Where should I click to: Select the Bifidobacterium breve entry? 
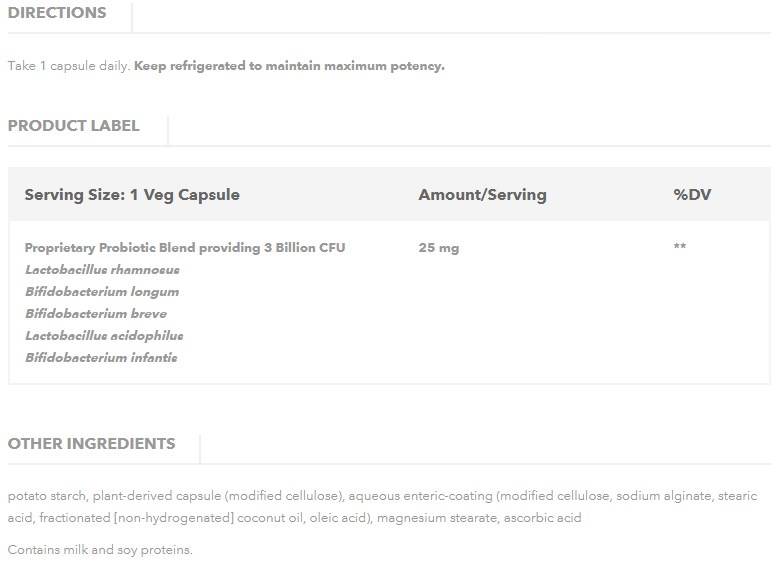[x=96, y=314]
